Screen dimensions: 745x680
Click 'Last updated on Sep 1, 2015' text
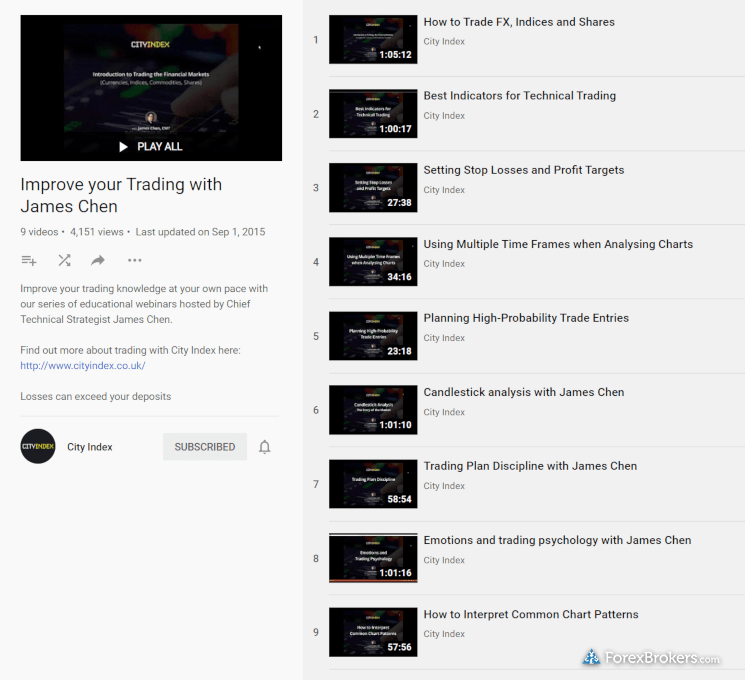pyautogui.click(x=200, y=232)
